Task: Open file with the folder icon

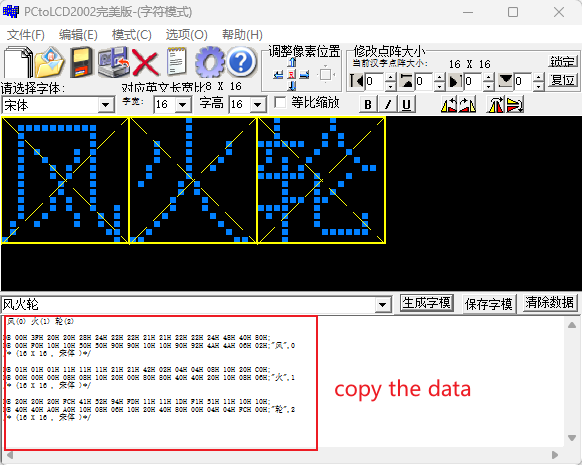Action: (x=49, y=62)
